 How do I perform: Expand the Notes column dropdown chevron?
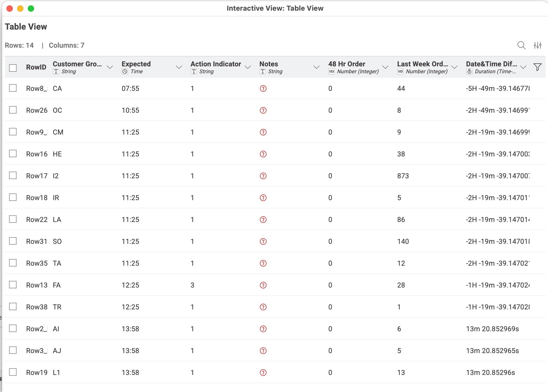click(317, 67)
